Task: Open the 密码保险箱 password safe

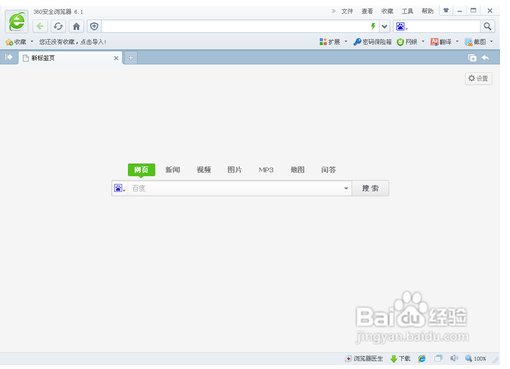Action: pyautogui.click(x=372, y=42)
